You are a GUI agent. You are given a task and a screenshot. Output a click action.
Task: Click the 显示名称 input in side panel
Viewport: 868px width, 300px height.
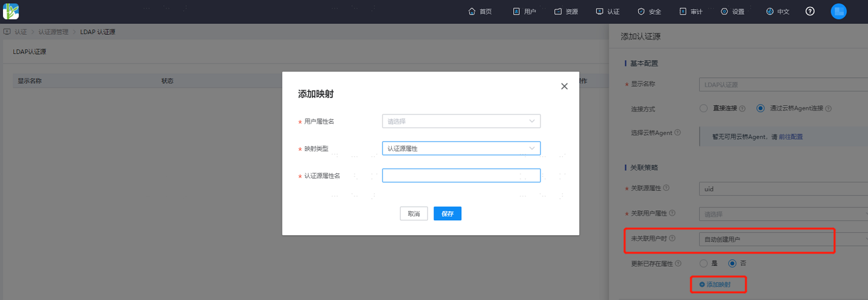[x=784, y=84]
